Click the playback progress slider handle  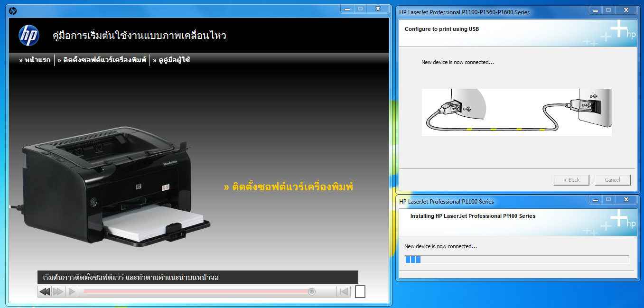click(312, 291)
